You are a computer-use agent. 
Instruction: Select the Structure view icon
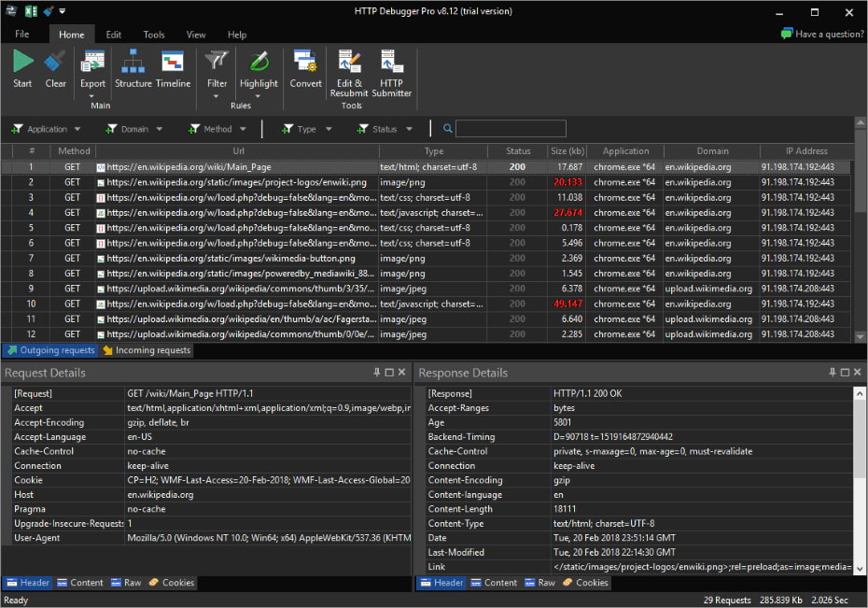[132, 70]
